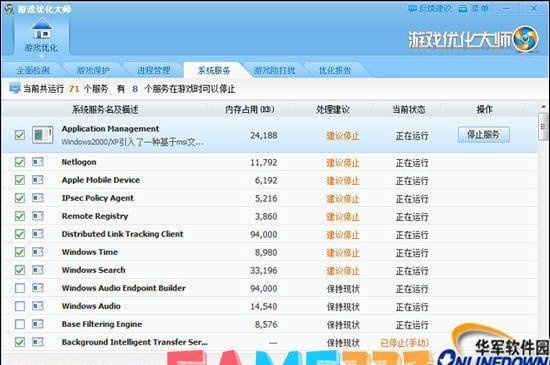Click the scrollbar up arrow
Screen dimensions: 550x365
click(x=543, y=107)
